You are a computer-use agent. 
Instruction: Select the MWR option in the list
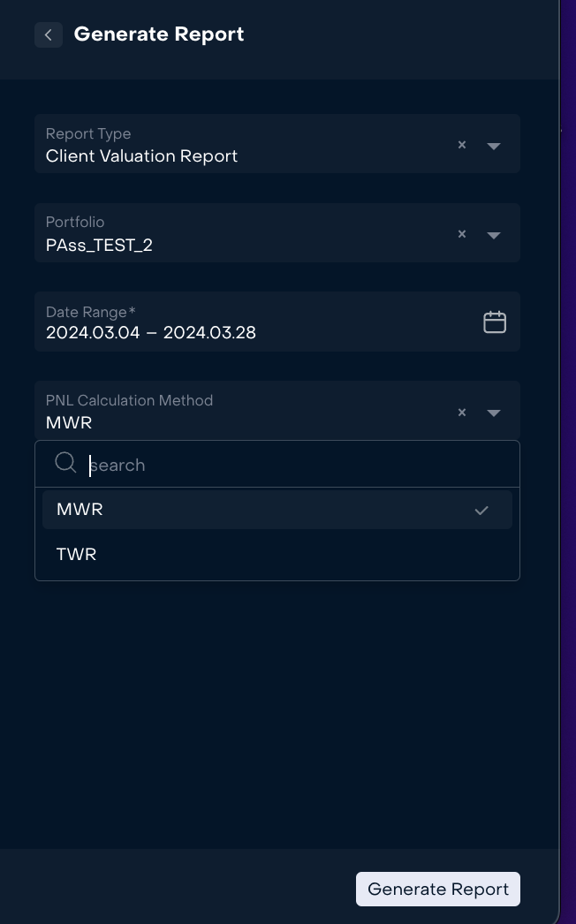80,510
